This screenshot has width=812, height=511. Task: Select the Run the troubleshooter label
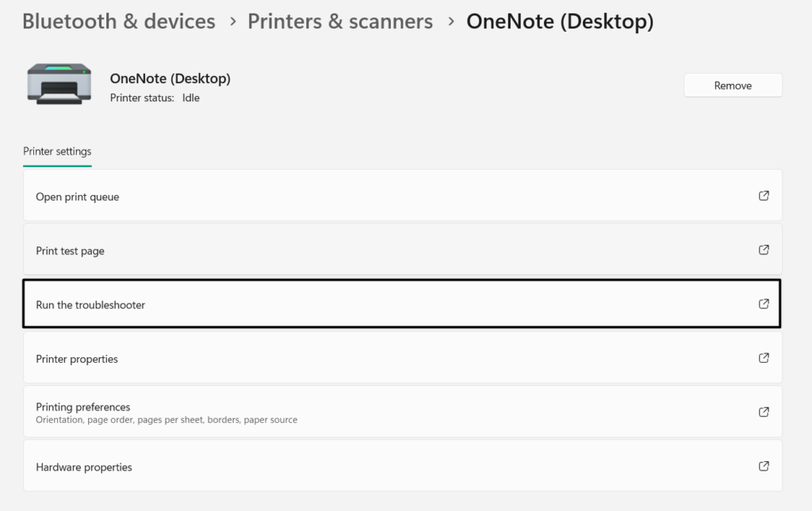[90, 305]
